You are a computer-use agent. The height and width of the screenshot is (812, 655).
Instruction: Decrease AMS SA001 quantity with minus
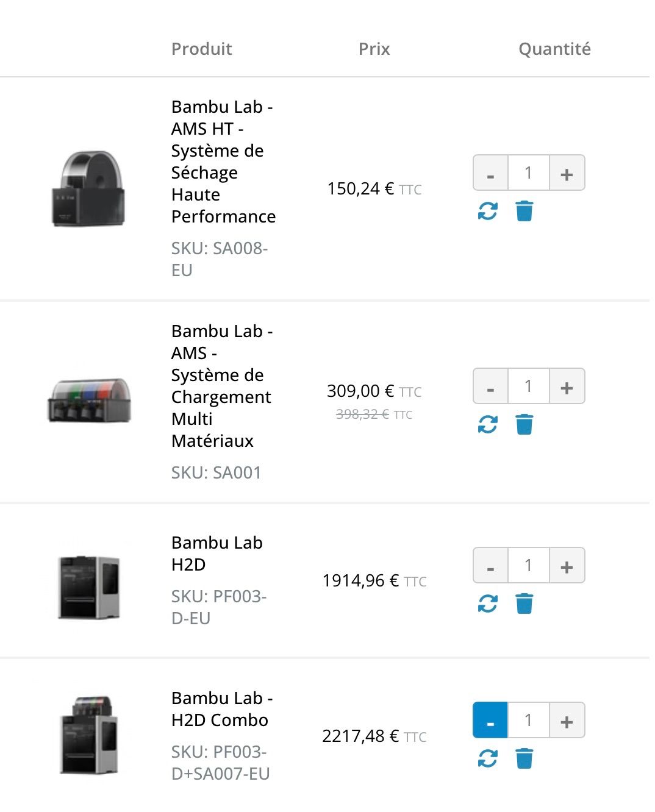coord(490,386)
